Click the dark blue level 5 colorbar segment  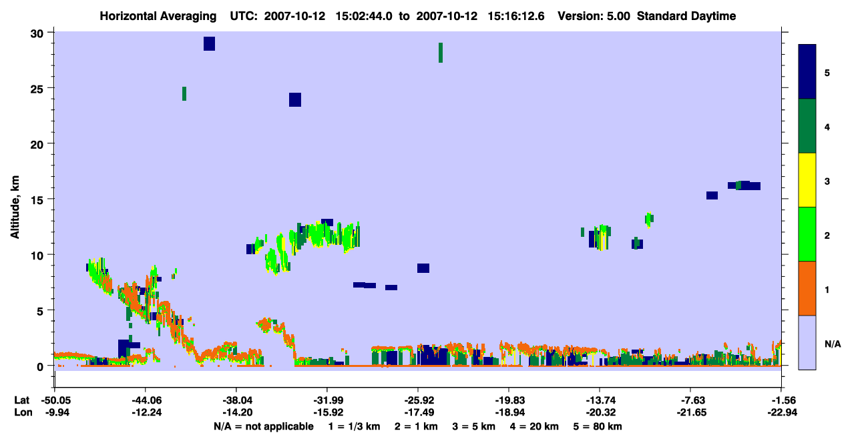point(807,72)
